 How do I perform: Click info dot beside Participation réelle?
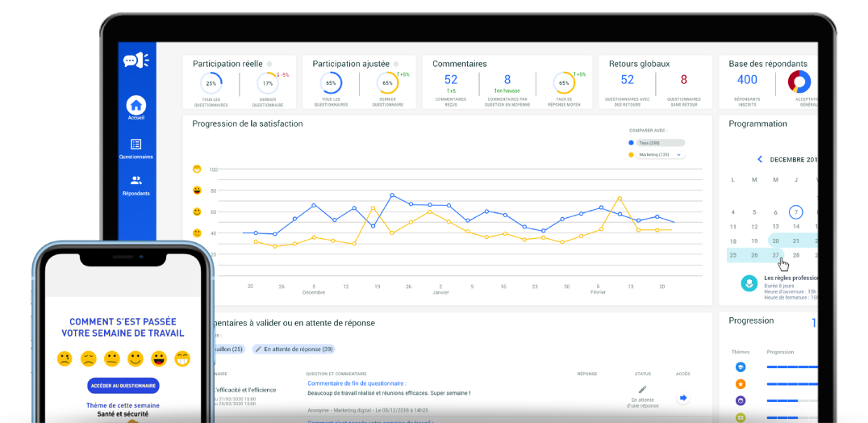pyautogui.click(x=269, y=65)
